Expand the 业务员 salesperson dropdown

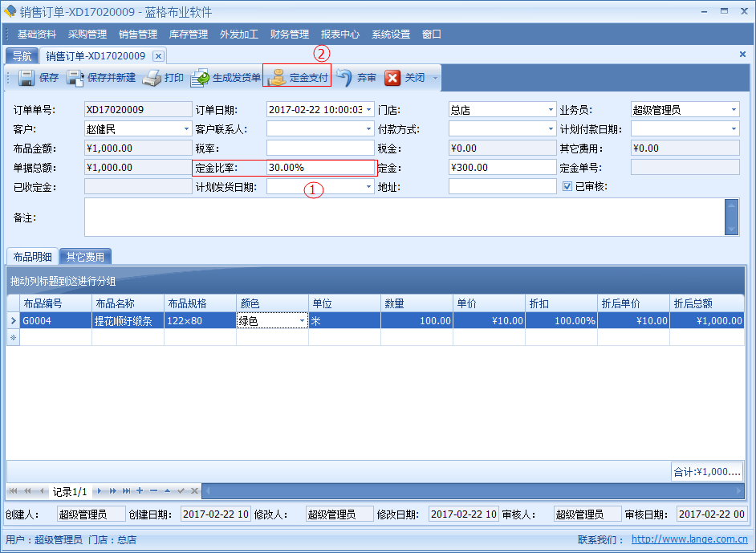pyautogui.click(x=734, y=110)
